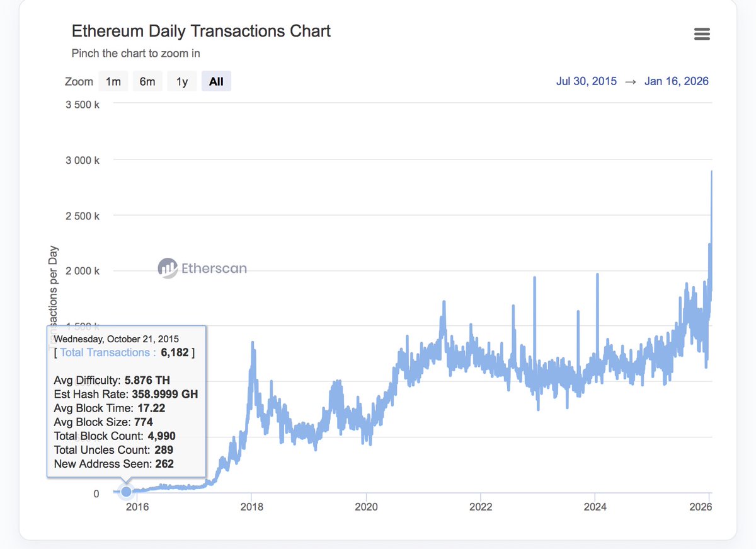
Task: Click the Jan 16, 2026 end date
Action: tap(676, 81)
